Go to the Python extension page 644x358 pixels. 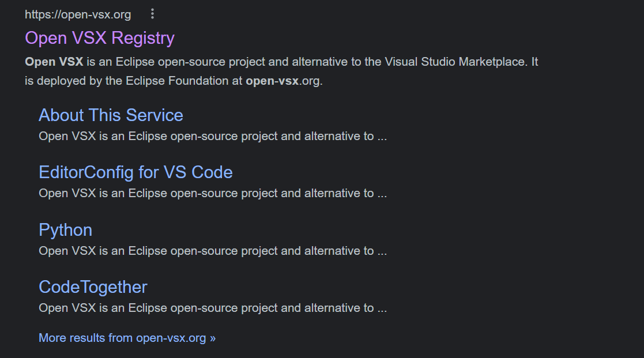(x=65, y=229)
